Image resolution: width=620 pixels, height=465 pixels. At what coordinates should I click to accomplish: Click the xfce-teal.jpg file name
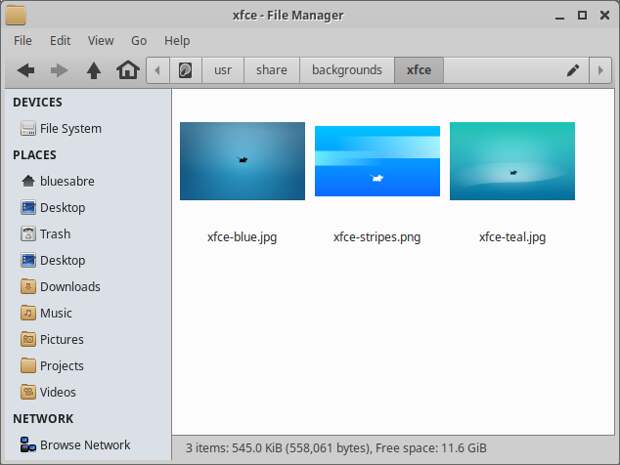click(512, 237)
